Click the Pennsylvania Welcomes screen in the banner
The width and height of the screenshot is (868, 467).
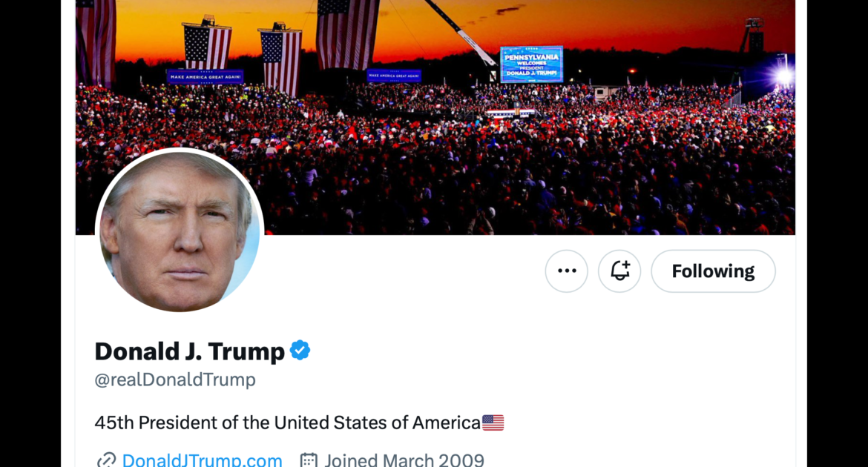(x=531, y=64)
